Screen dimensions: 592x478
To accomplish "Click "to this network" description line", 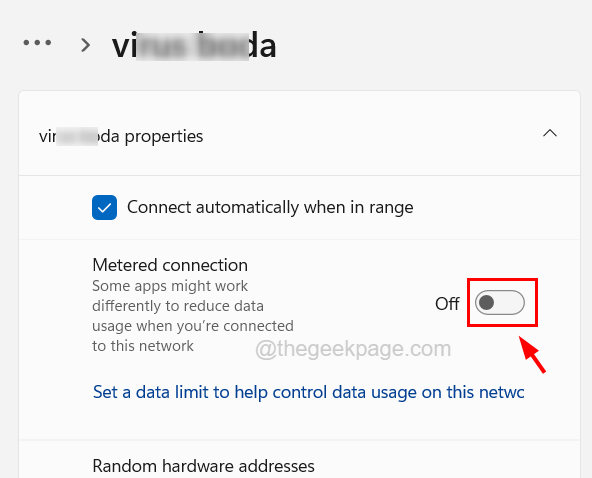I will pyautogui.click(x=143, y=346).
